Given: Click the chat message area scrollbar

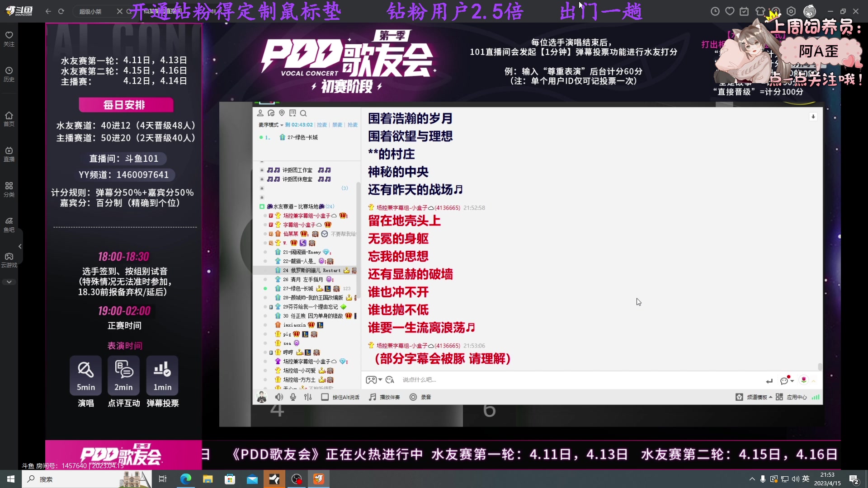Looking at the screenshot, I should pyautogui.click(x=820, y=366).
